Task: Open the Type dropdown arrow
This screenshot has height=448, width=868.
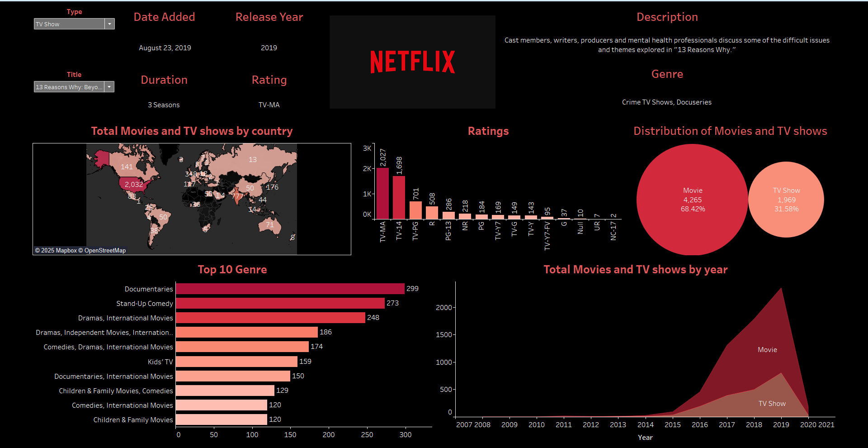Action: tap(109, 24)
